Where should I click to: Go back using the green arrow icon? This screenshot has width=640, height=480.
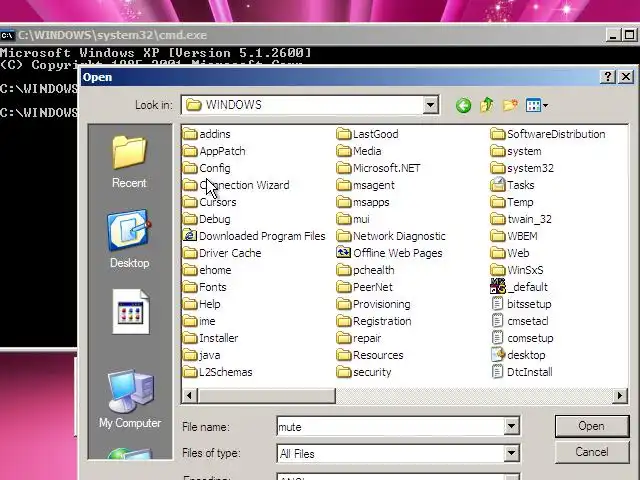463,105
